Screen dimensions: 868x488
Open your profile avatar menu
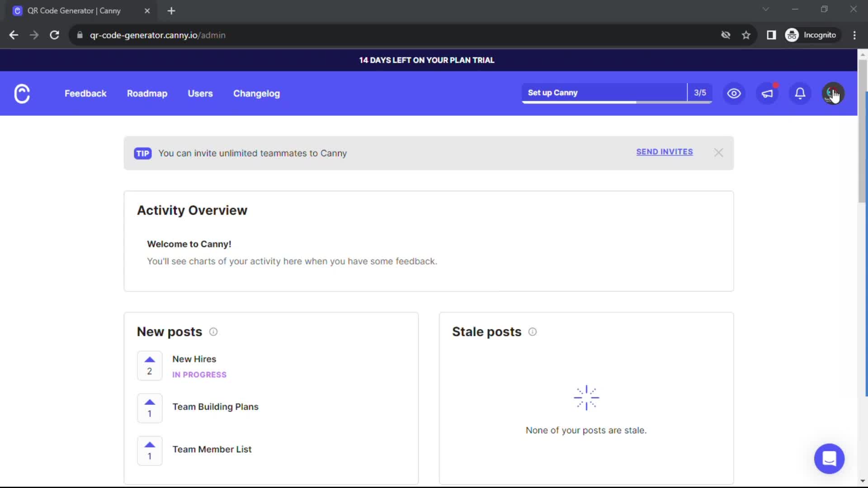pyautogui.click(x=833, y=94)
